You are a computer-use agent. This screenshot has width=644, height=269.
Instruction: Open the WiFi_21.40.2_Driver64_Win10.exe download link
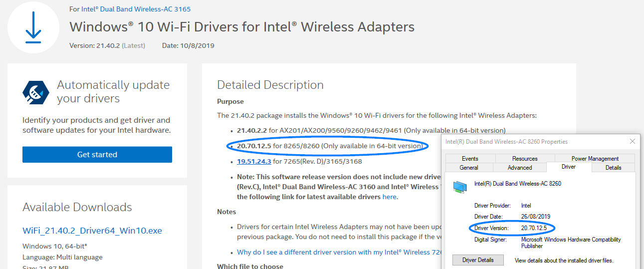[92, 231]
